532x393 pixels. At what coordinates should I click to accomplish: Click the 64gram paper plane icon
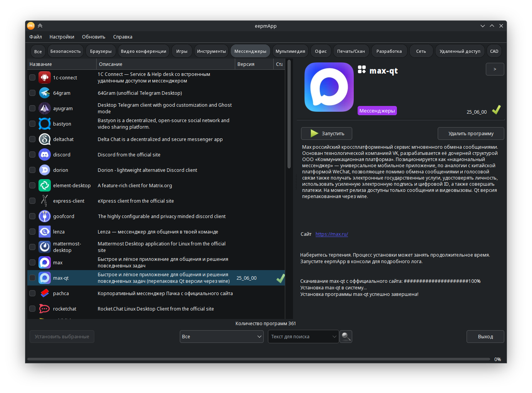(45, 93)
